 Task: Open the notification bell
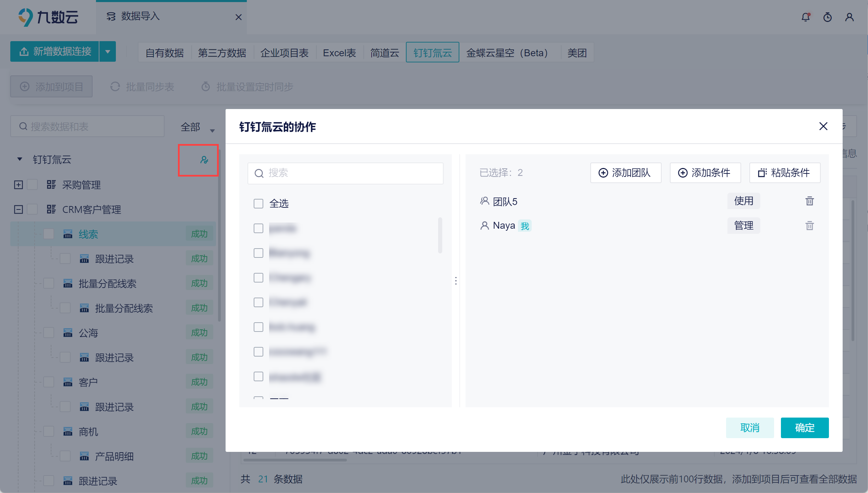tap(806, 17)
